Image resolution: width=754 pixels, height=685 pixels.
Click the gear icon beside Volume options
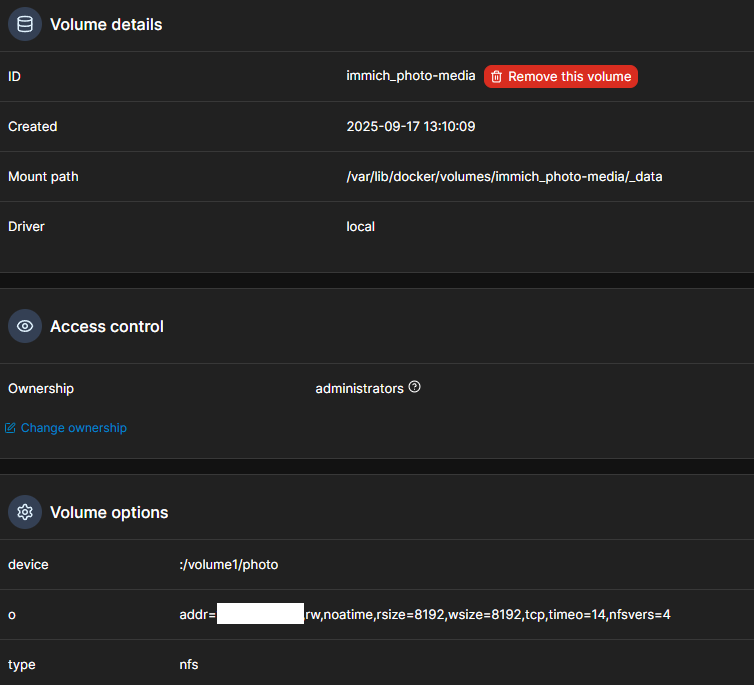(x=25, y=512)
